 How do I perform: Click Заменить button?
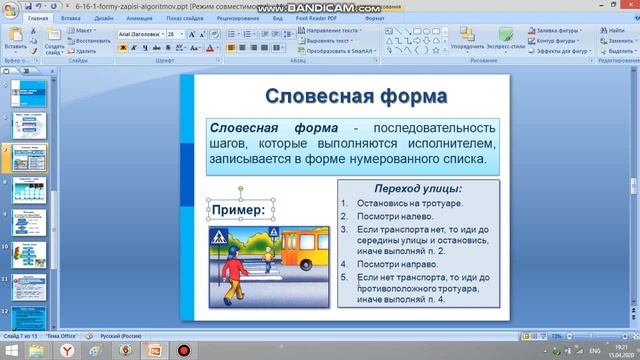coord(618,41)
